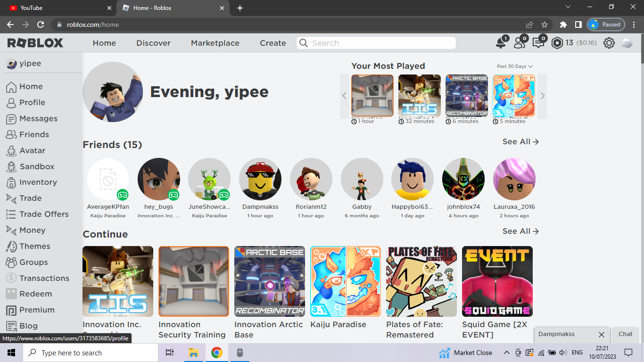The image size is (644, 362).
Task: Open Money in the sidebar
Action: [x=32, y=230]
